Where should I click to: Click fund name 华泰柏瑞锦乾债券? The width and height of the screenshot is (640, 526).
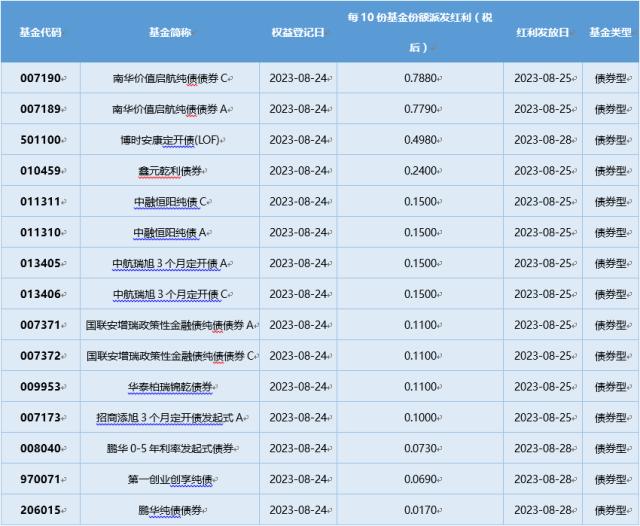pos(170,387)
